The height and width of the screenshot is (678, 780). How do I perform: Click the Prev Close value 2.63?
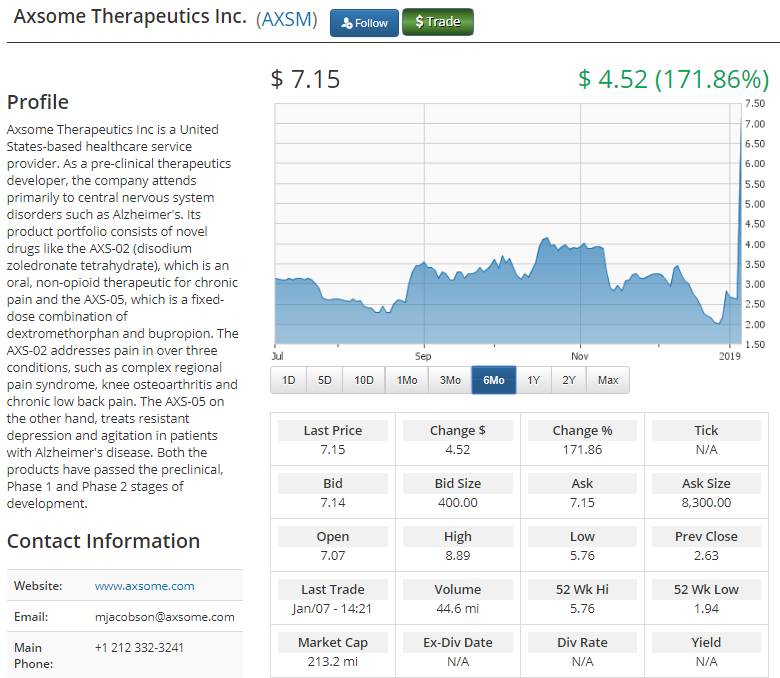(706, 556)
